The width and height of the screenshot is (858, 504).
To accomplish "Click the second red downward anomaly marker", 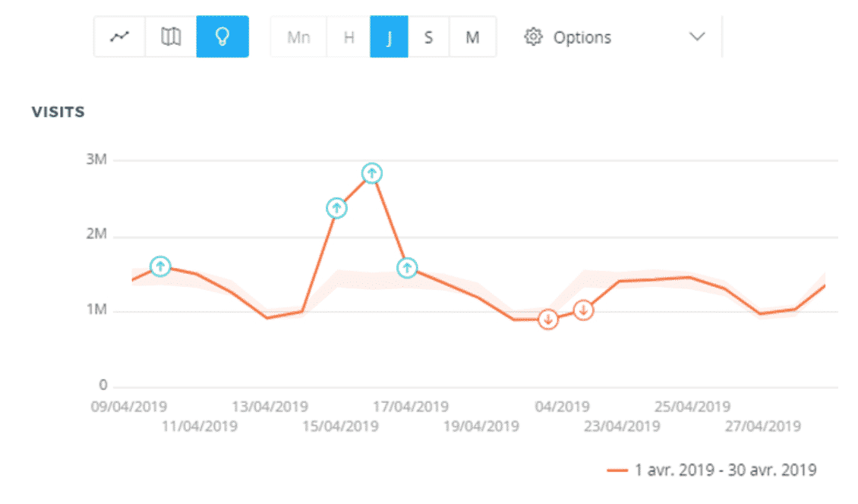I will (583, 310).
